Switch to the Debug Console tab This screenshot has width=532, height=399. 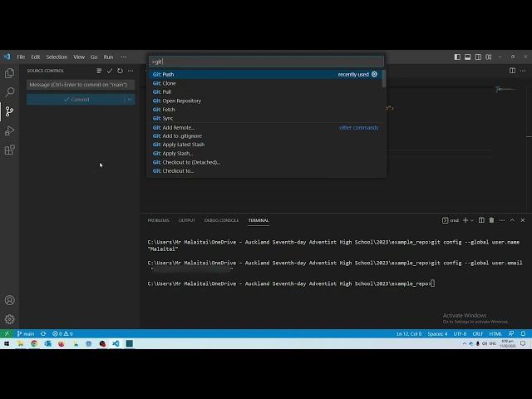pos(221,220)
